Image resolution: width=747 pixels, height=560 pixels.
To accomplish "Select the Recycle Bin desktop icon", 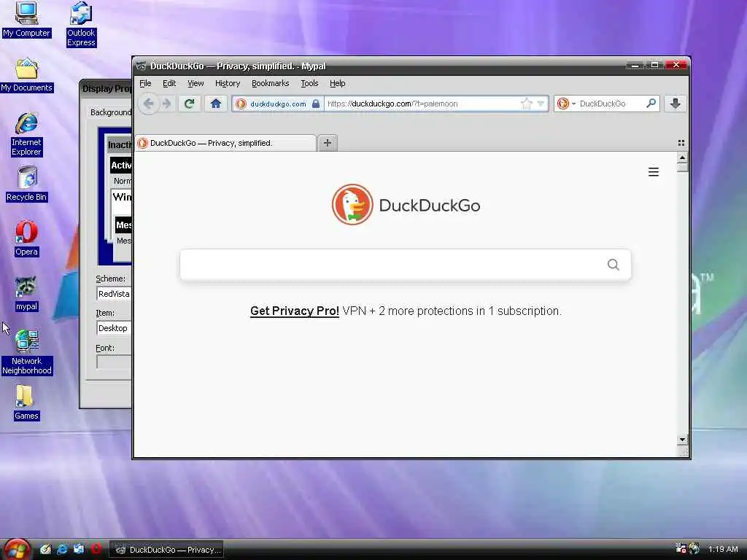I will pyautogui.click(x=26, y=184).
